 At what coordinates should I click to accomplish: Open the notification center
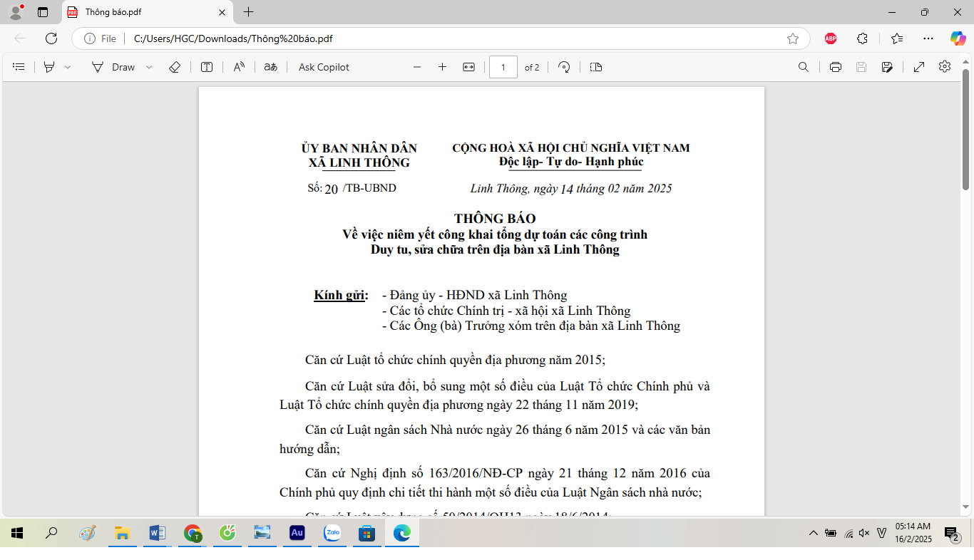click(x=951, y=534)
